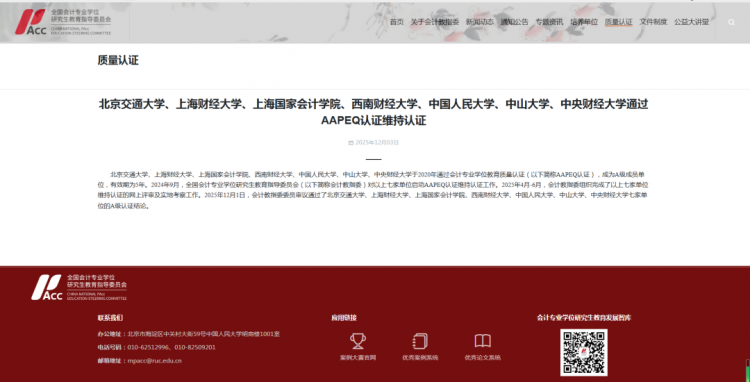This screenshot has height=382, width=750.
Task: Open 新闻动态 menu item
Action: pos(480,22)
